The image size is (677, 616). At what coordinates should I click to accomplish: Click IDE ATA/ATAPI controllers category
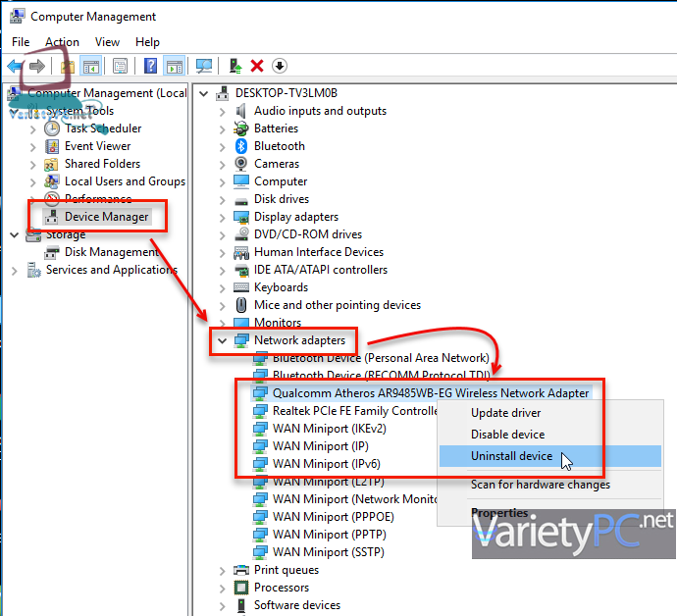[x=321, y=270]
